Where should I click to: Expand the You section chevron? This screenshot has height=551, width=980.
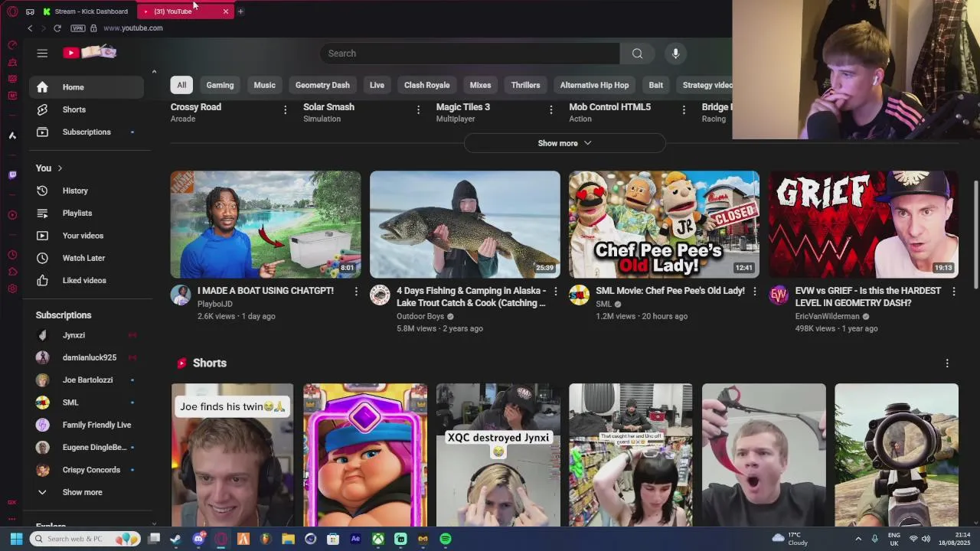click(x=60, y=168)
